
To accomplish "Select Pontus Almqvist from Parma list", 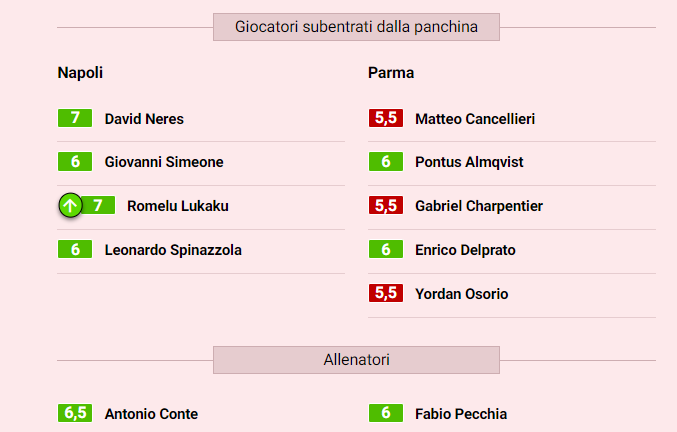I will (469, 163).
